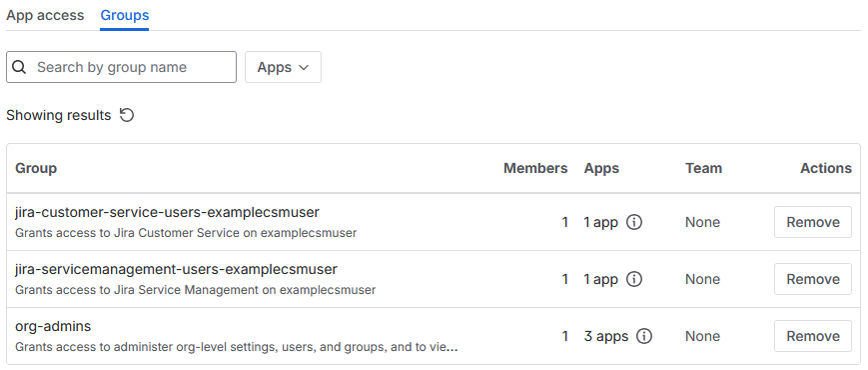Click the refresh results icon
This screenshot has width=868, height=370.
(x=127, y=115)
